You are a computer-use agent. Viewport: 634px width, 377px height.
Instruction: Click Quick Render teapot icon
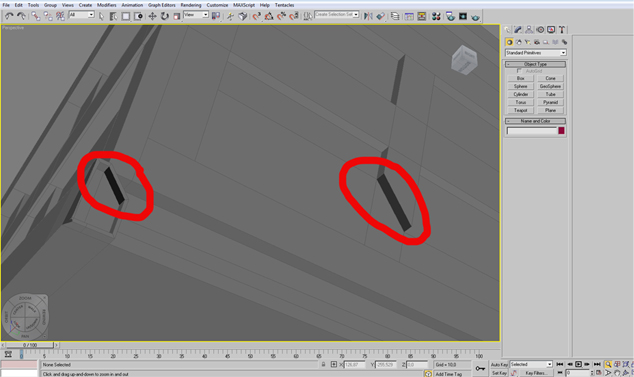pos(475,17)
